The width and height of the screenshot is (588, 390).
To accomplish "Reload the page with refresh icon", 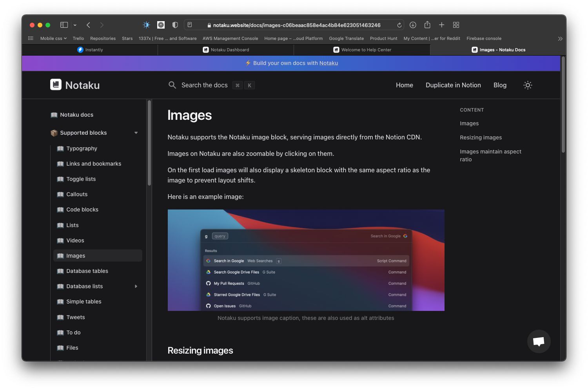I will click(399, 25).
